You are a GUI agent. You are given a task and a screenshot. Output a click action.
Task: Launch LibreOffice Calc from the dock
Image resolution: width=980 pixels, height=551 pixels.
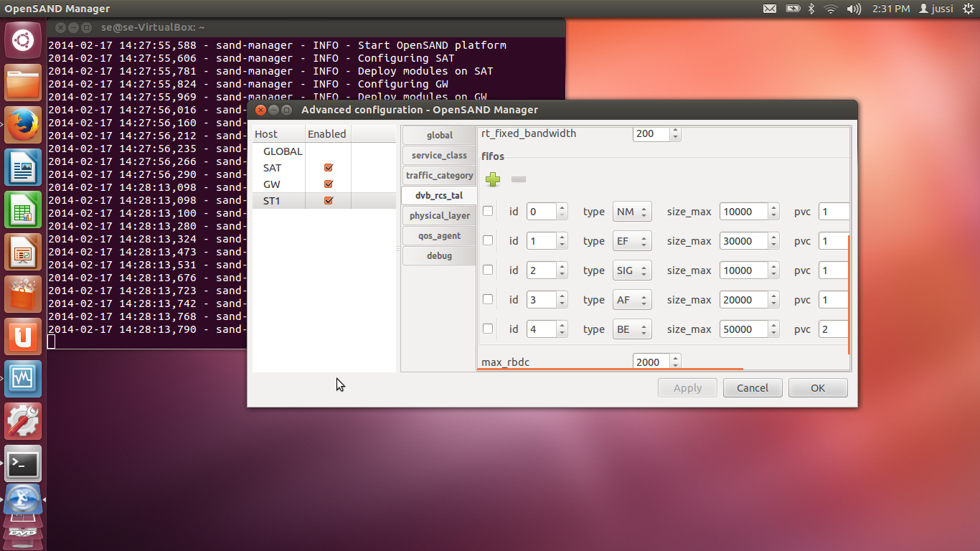tap(23, 210)
